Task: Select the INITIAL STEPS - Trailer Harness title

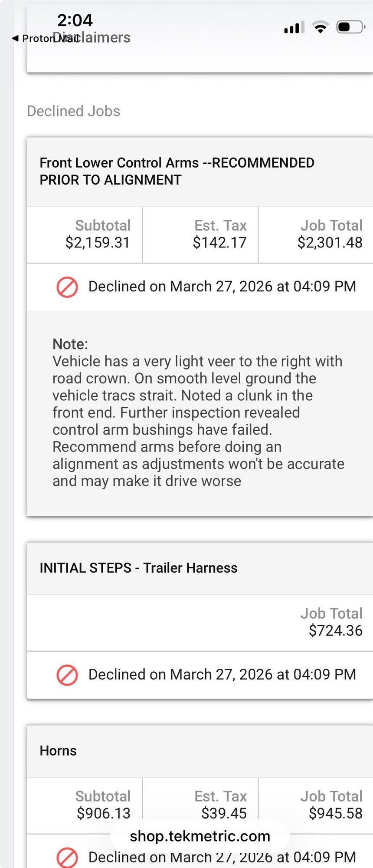Action: point(138,568)
